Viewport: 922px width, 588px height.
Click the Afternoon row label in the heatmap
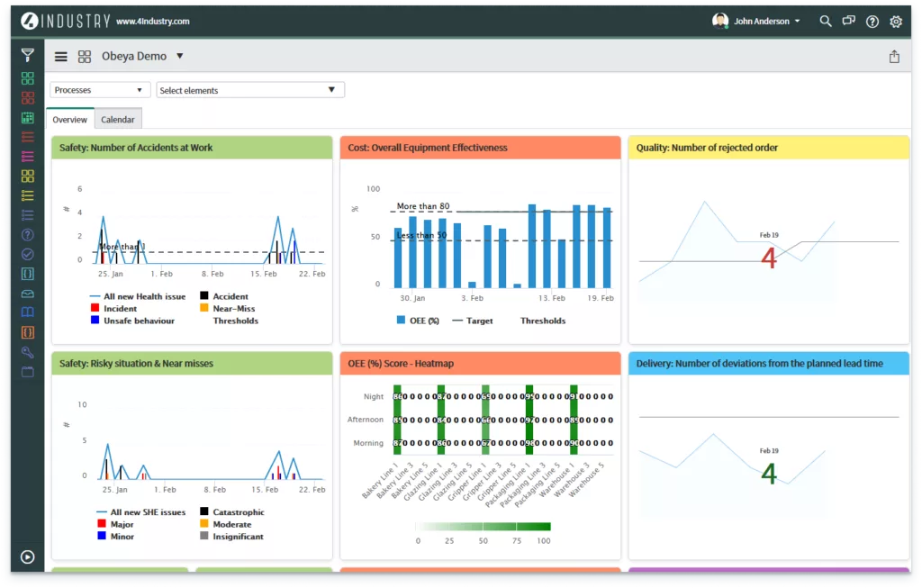(366, 420)
